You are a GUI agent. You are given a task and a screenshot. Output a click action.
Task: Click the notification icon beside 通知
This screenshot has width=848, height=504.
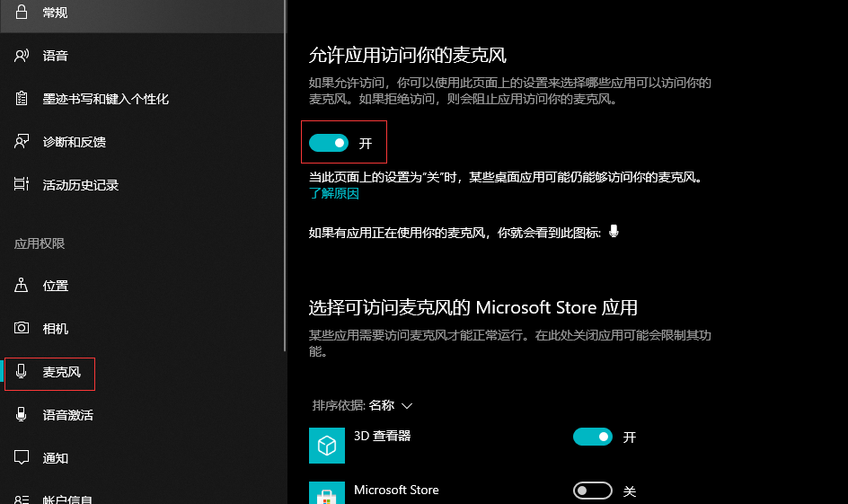click(22, 458)
